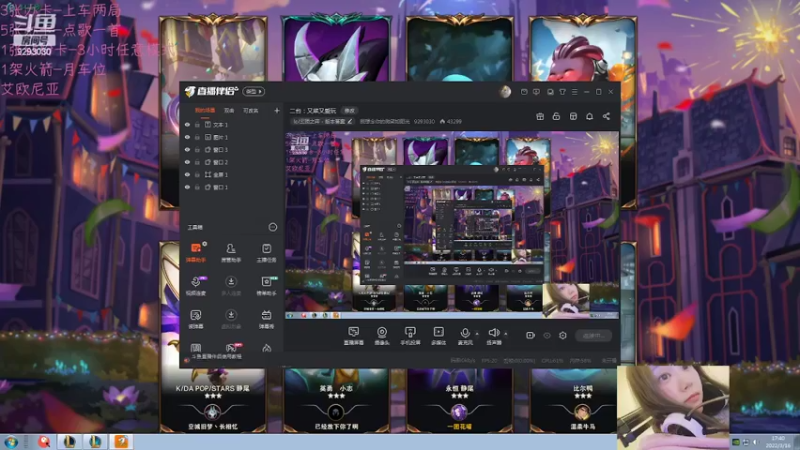Screen dimensions: 800x450
Task: Toggle the preview eye beside the settings gear
Action: click(547, 335)
